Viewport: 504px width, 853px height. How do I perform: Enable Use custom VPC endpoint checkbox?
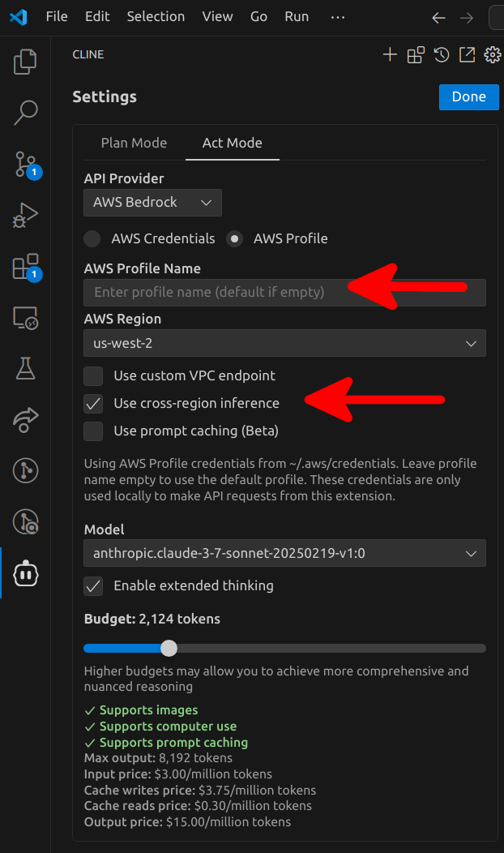pos(93,376)
